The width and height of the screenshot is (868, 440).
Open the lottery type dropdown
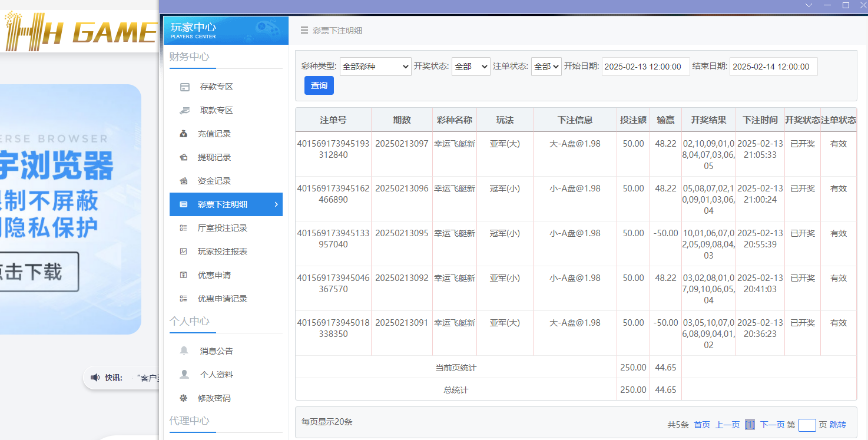pyautogui.click(x=375, y=67)
